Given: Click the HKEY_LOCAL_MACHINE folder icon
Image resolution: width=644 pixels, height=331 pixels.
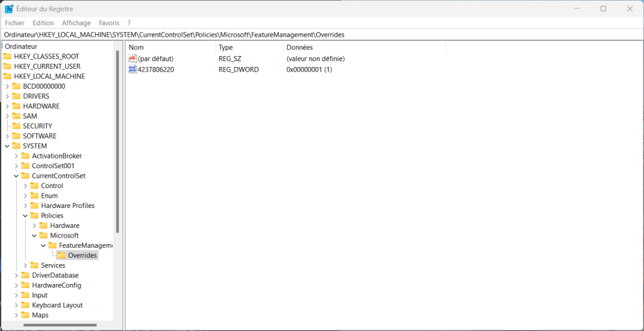Looking at the screenshot, I should (7, 76).
